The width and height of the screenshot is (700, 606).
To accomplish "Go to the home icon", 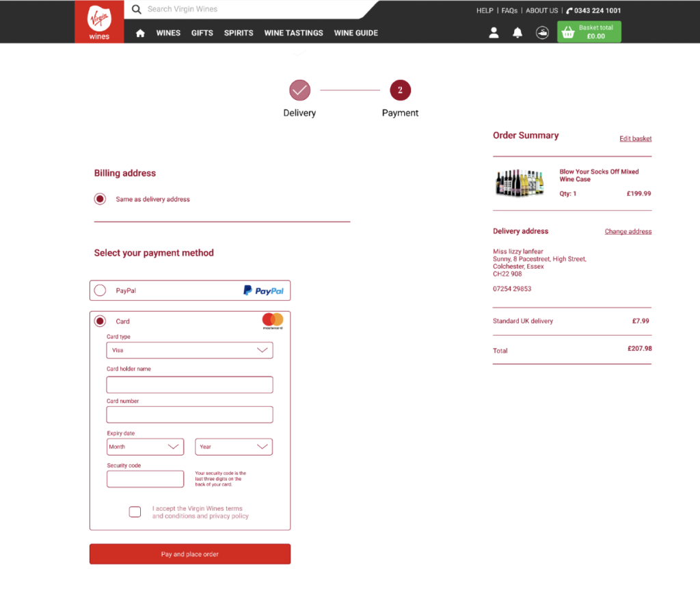I will (140, 33).
